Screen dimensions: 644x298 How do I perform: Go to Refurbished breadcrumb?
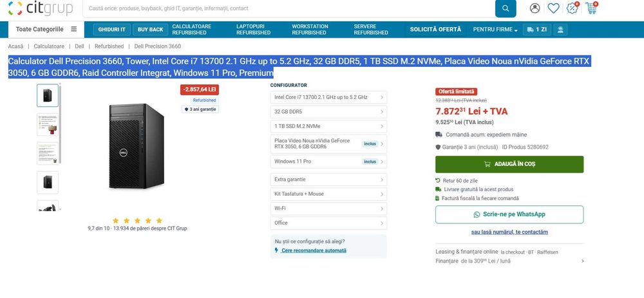tap(109, 46)
